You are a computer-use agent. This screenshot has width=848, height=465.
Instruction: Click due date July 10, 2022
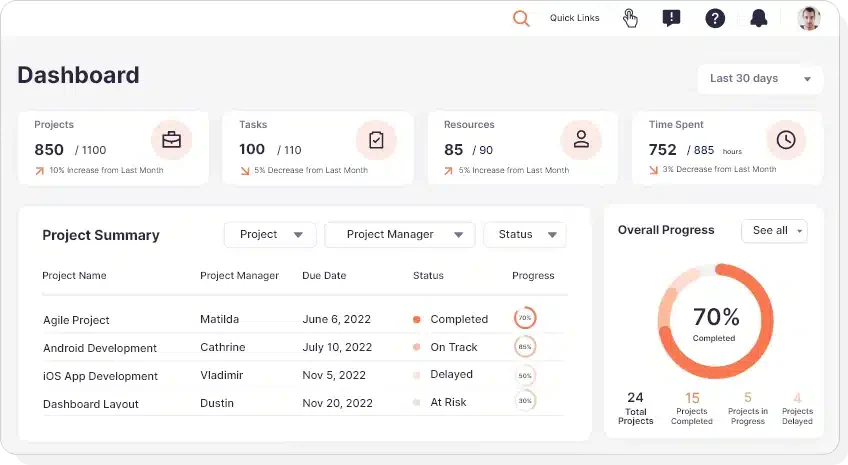pyautogui.click(x=337, y=347)
